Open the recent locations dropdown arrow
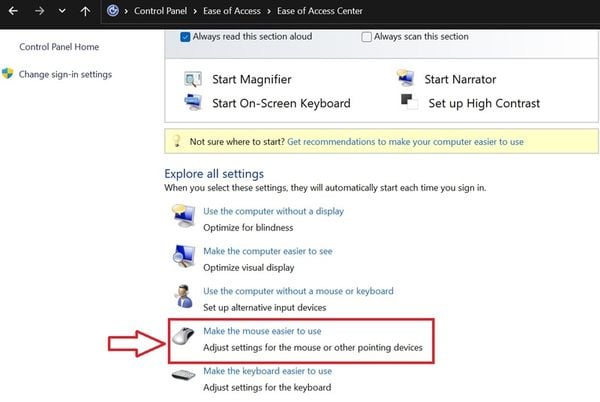This screenshot has height=402, width=600. [62, 13]
